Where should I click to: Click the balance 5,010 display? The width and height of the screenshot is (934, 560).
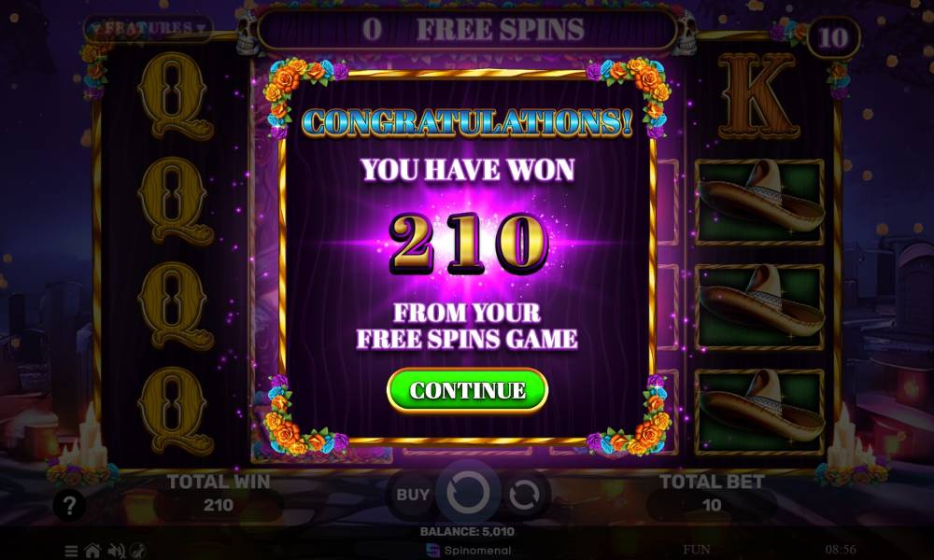click(x=468, y=531)
